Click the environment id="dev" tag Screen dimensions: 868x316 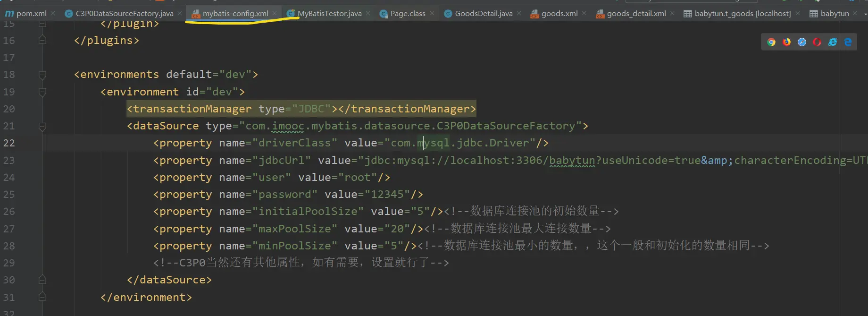click(173, 92)
